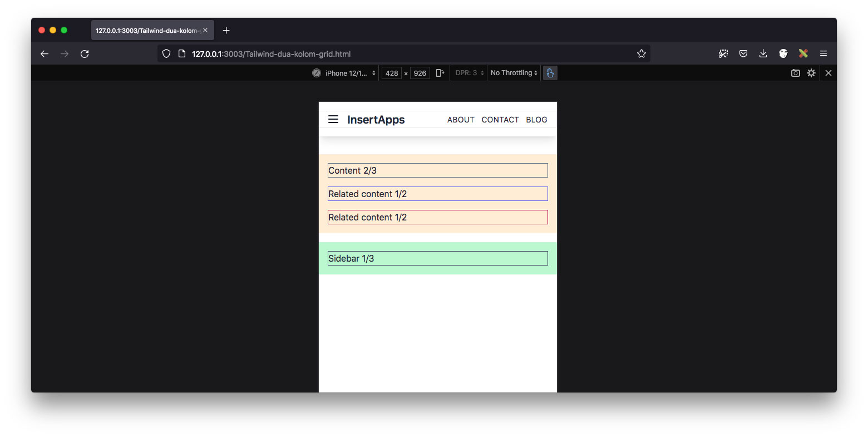Image resolution: width=868 pixels, height=437 pixels.
Task: Open responsive design mode settings gear
Action: (x=811, y=73)
